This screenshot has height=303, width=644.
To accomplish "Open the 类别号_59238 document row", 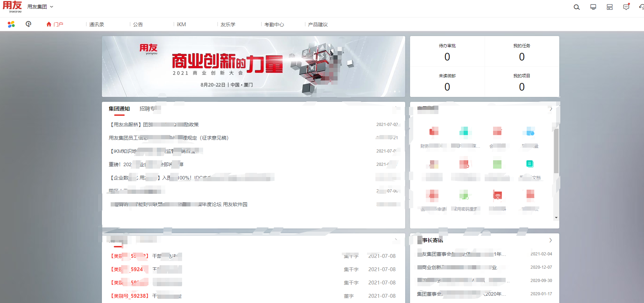I will [253, 296].
